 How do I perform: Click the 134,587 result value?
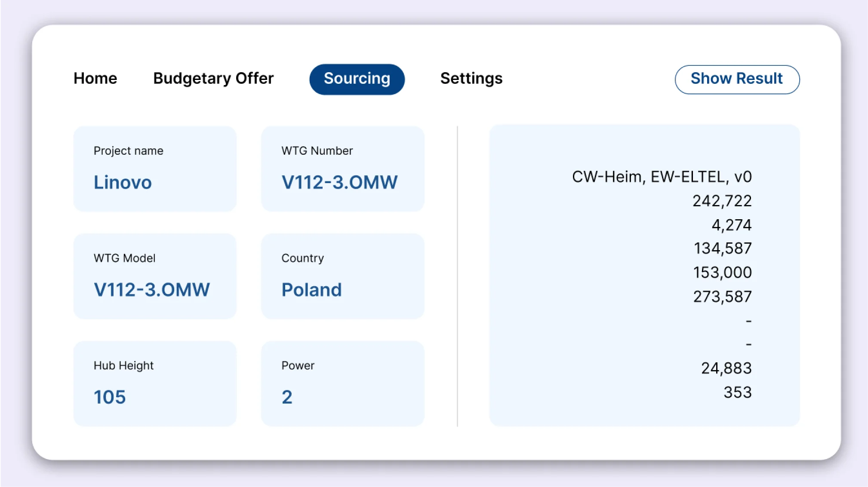pos(723,248)
